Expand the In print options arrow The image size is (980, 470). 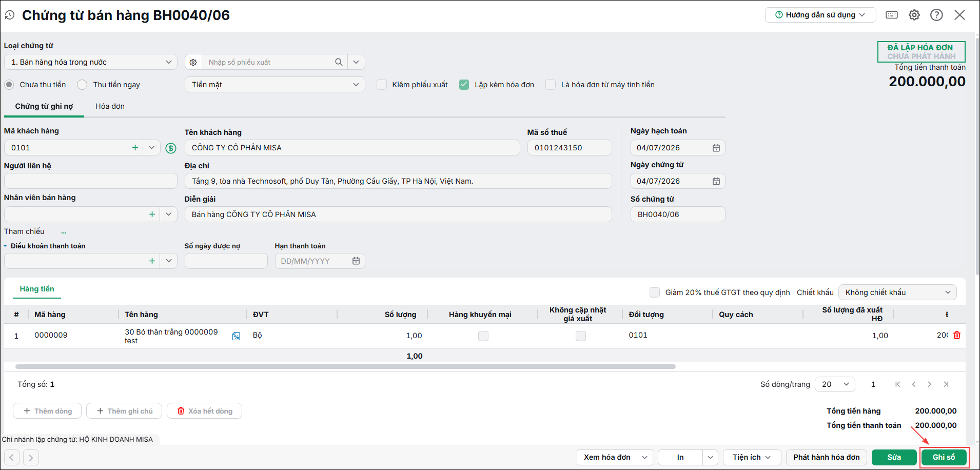(x=711, y=457)
